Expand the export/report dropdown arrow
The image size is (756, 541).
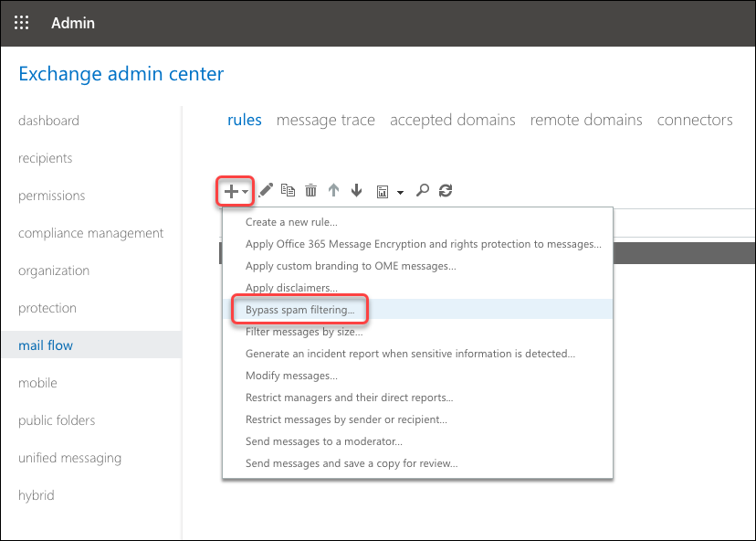(x=400, y=192)
